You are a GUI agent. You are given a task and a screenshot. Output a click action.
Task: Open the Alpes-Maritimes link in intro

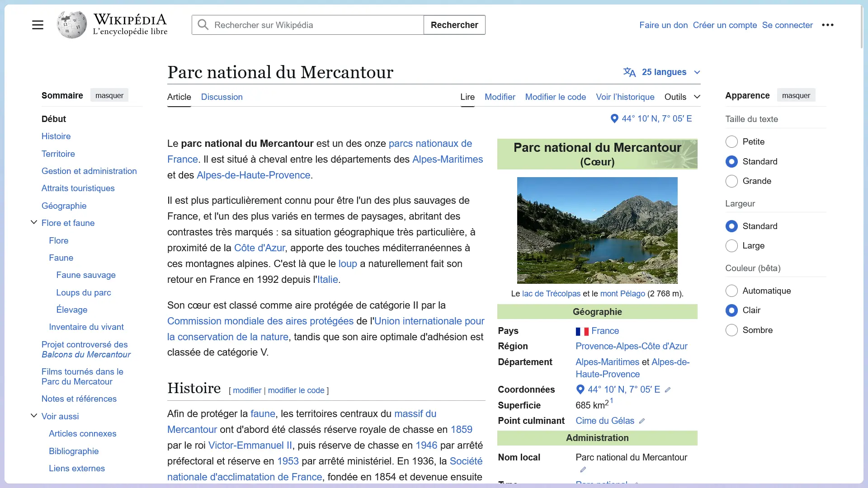click(x=448, y=159)
